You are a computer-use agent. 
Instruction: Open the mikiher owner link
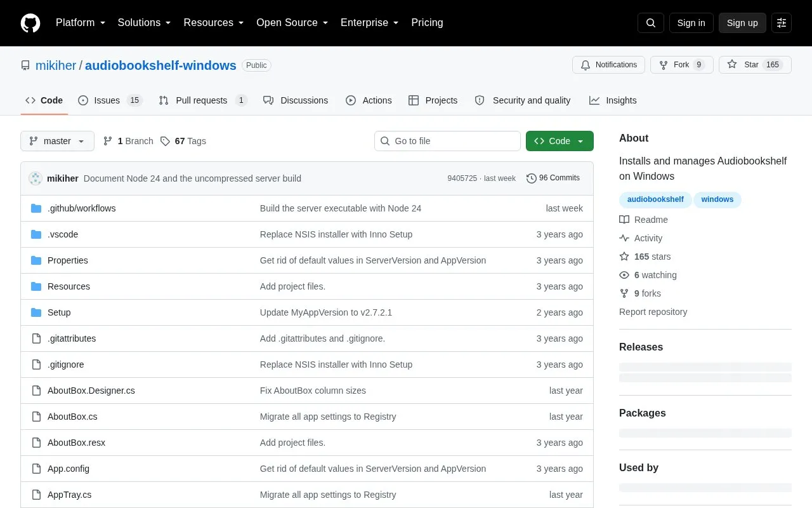tap(56, 65)
